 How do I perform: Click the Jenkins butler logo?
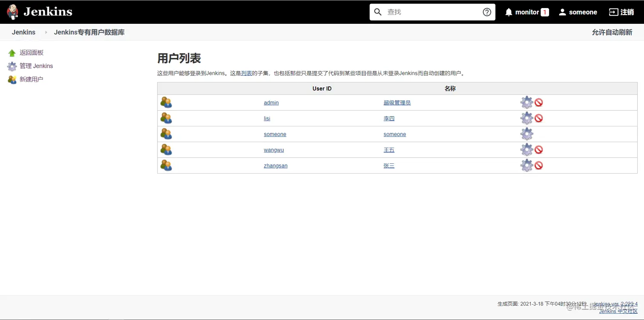(13, 12)
